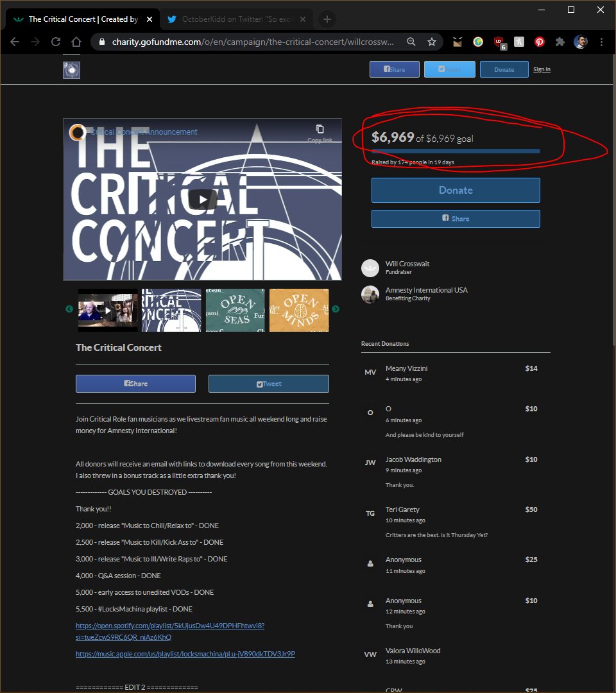
Task: Click Will Crosswait avatar icon
Action: 370,268
